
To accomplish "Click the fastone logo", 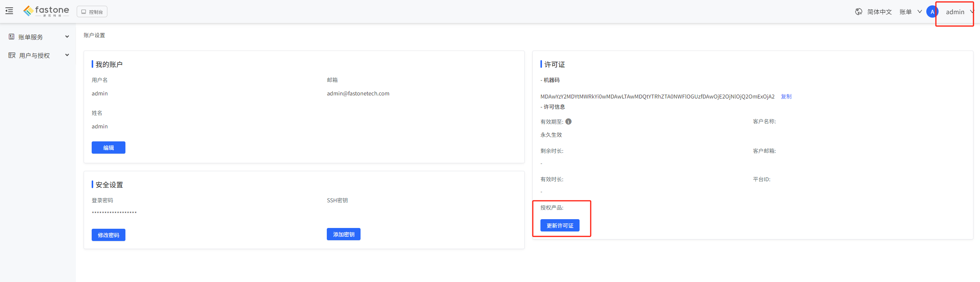I will tap(46, 11).
